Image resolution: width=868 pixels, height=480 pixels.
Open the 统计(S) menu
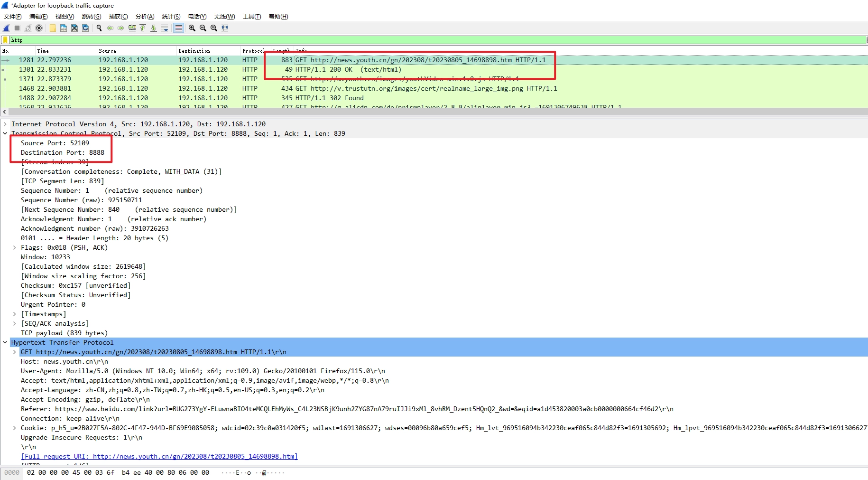(171, 17)
